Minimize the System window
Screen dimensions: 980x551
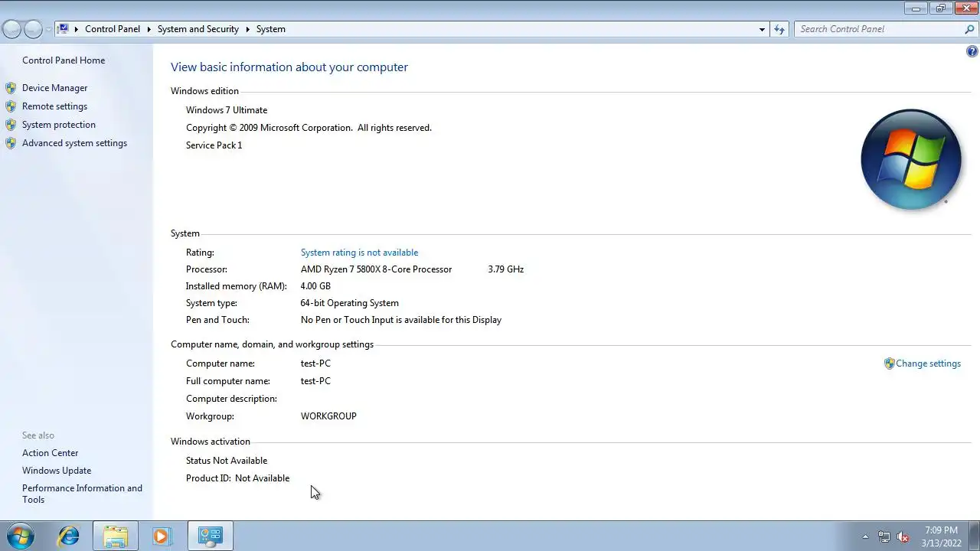[916, 8]
